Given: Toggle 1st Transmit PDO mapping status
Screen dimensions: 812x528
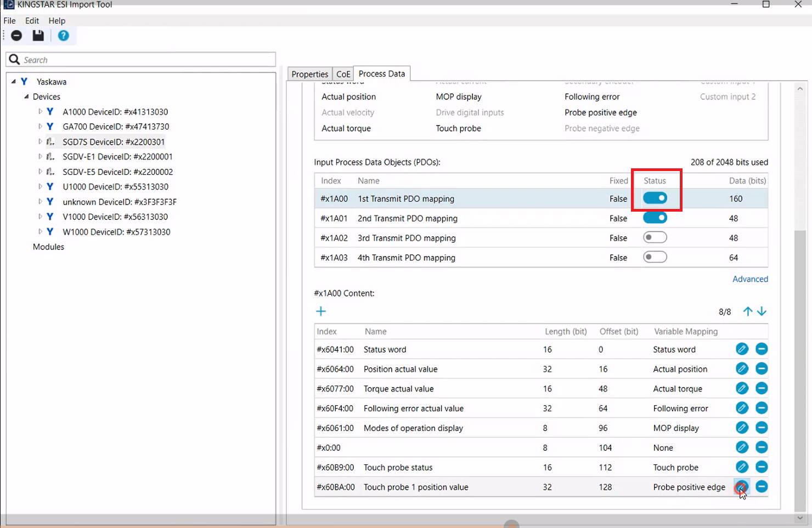Looking at the screenshot, I should pos(655,198).
